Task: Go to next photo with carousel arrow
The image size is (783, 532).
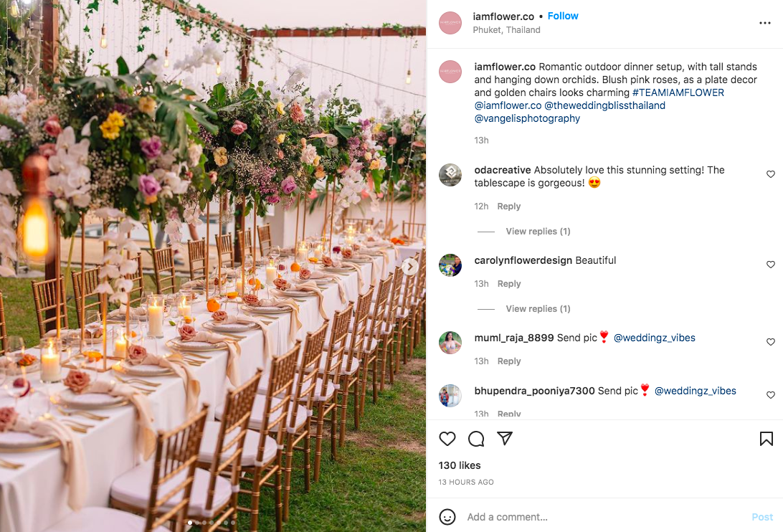Action: (x=410, y=267)
